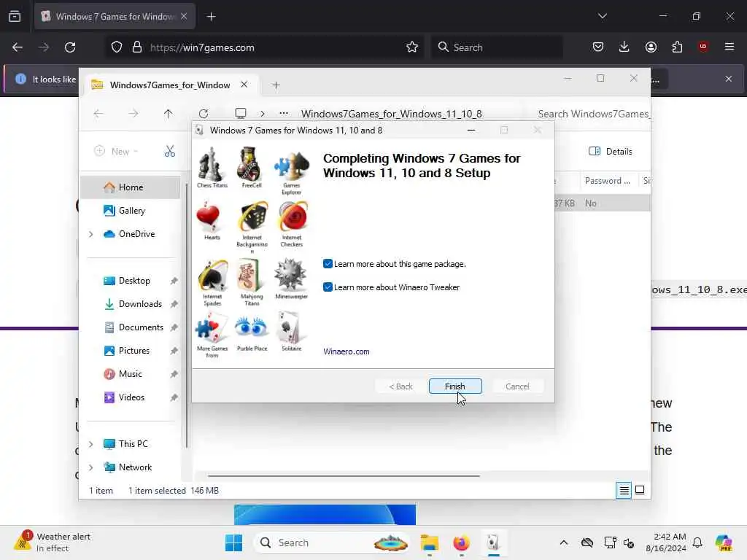Reload the Firefox page
747x560 pixels.
click(70, 47)
